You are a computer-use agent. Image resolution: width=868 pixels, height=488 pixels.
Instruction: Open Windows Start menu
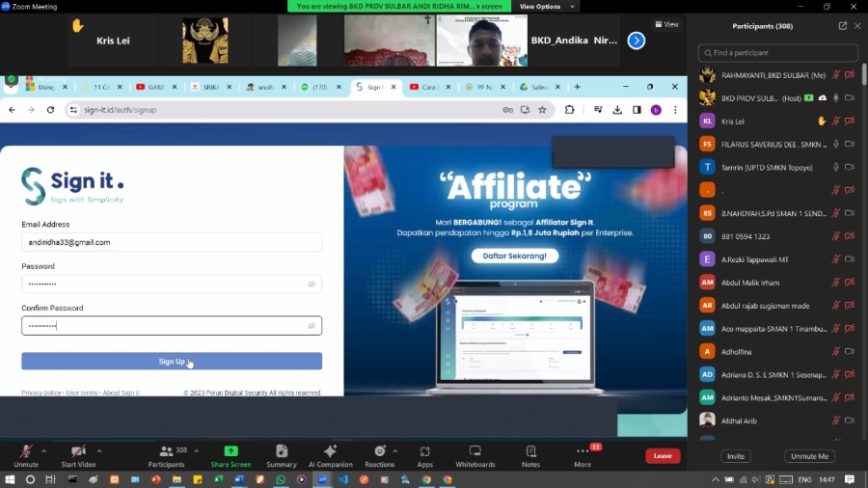pyautogui.click(x=10, y=479)
